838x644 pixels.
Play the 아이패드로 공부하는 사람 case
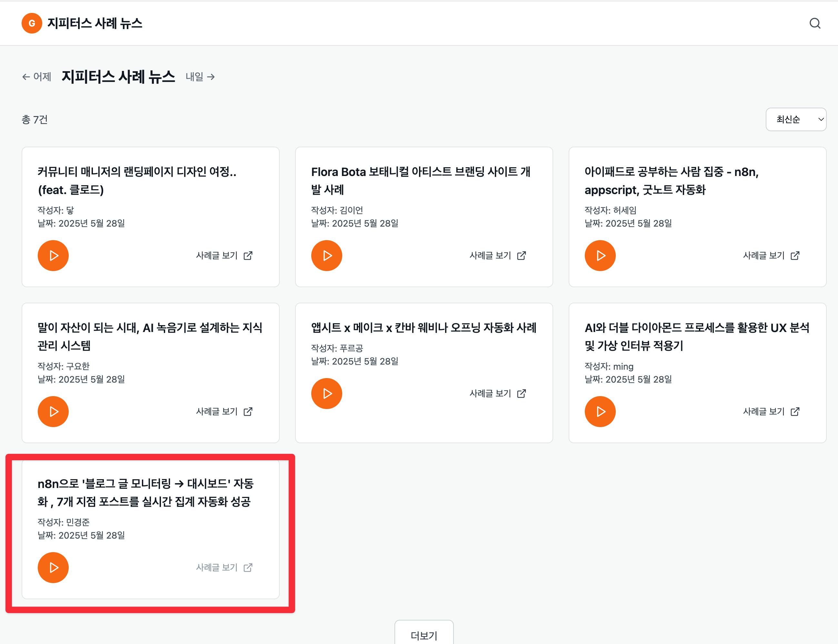(600, 256)
